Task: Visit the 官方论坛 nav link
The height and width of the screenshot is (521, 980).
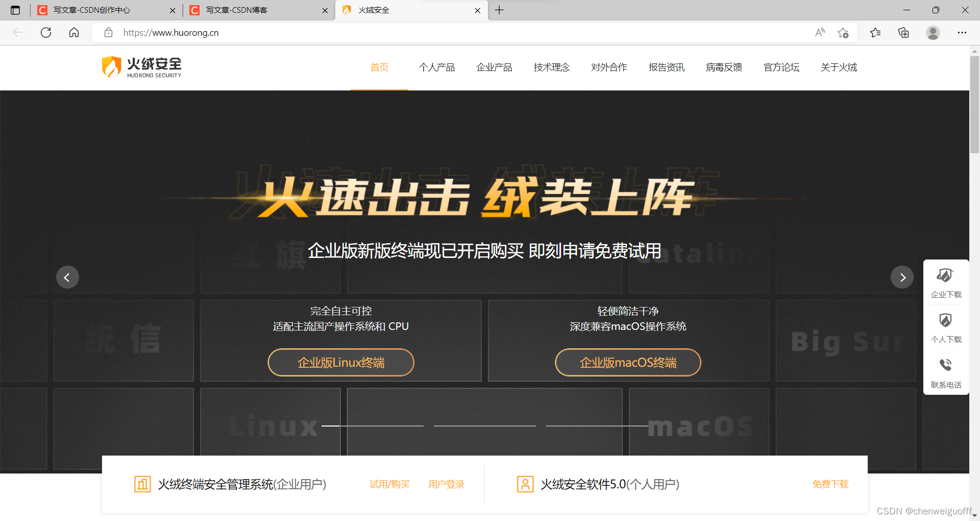Action: click(781, 67)
